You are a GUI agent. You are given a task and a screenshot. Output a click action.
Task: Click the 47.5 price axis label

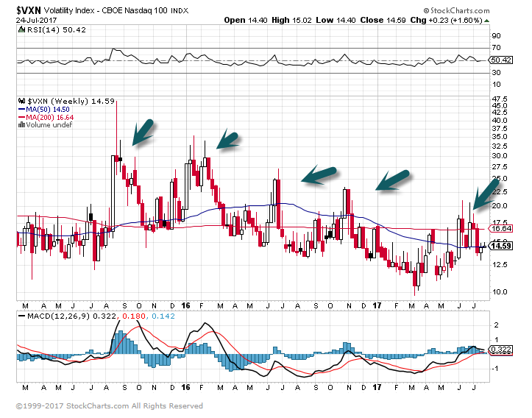[x=500, y=99]
